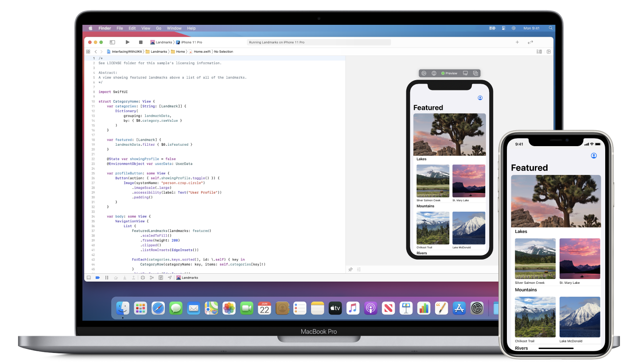Click the green Preview status dot
Screen dimensions: 638x364
click(x=443, y=73)
